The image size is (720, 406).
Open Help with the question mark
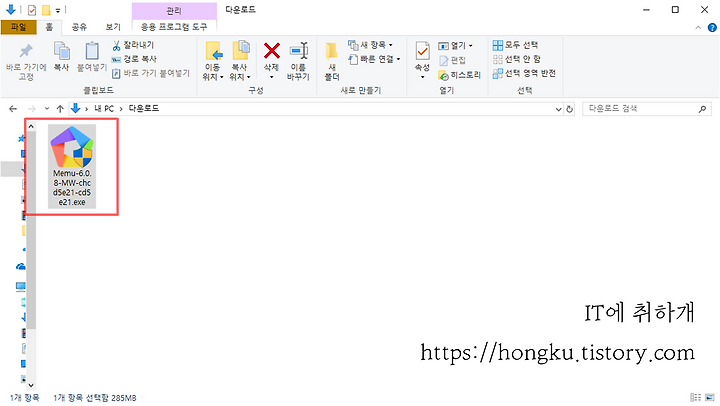(x=712, y=28)
